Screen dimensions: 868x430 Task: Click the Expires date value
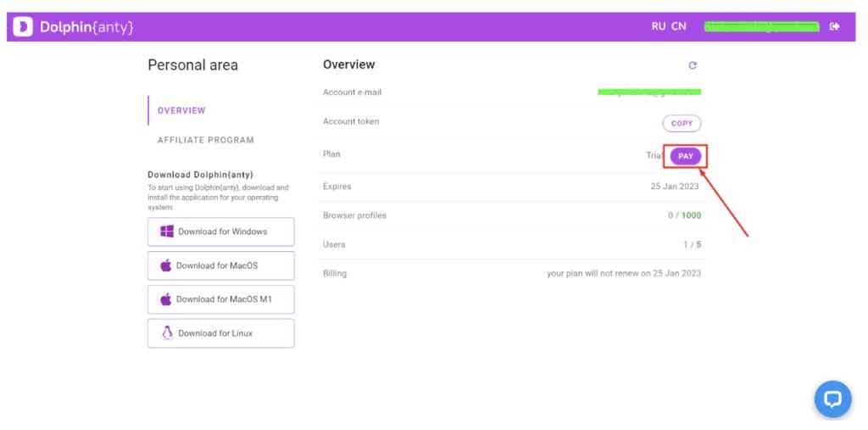[676, 187]
